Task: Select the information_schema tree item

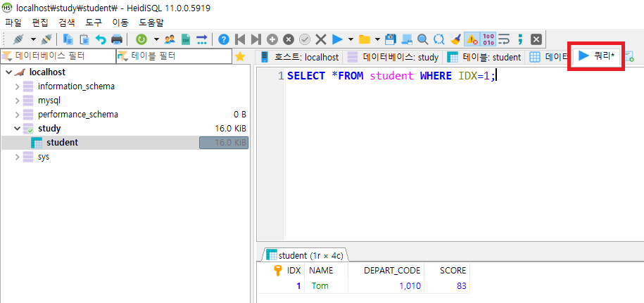Action: tap(76, 86)
